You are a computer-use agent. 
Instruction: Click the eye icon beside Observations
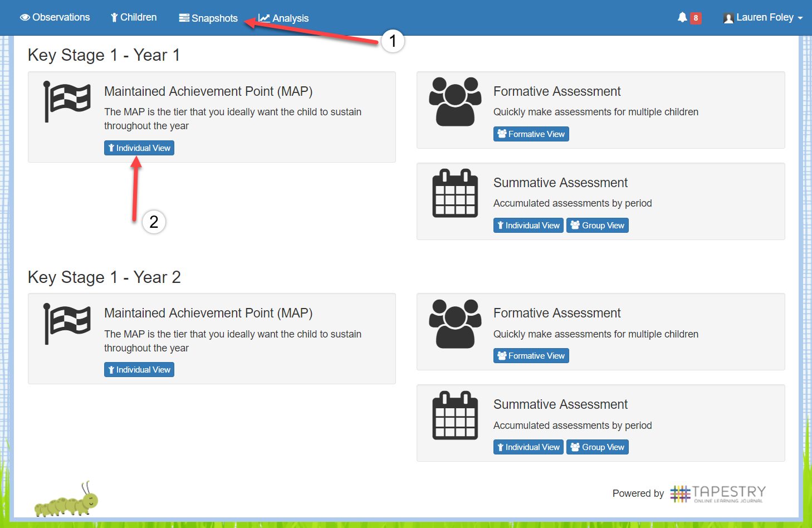[x=25, y=17]
